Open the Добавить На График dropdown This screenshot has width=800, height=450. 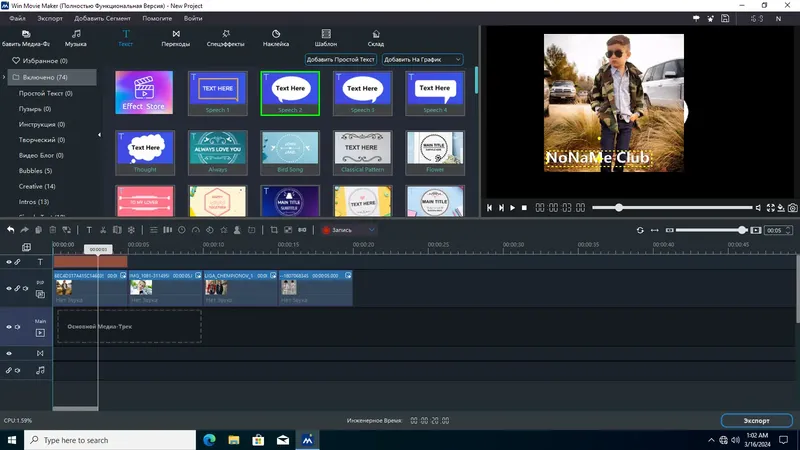422,60
